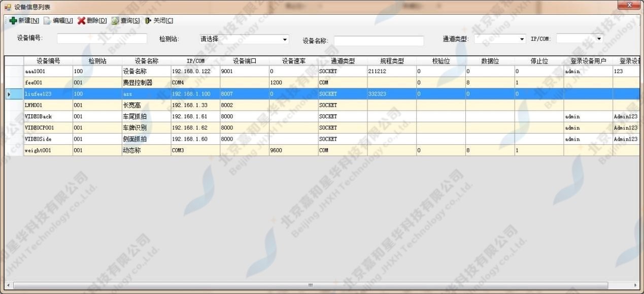Sort by 设备端口 column header
Viewport: 644px width, 294px height.
245,61
